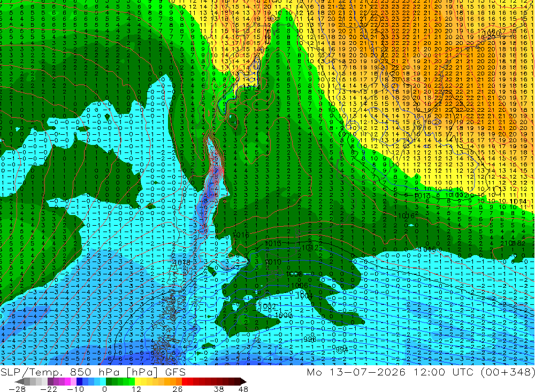Click the 996 isobar label

309,340
